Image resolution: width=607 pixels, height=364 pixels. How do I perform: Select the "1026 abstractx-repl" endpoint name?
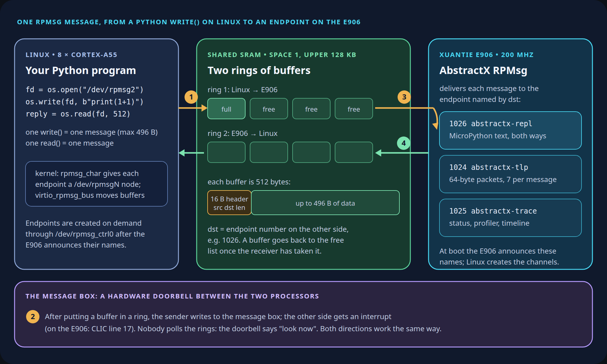click(x=491, y=124)
